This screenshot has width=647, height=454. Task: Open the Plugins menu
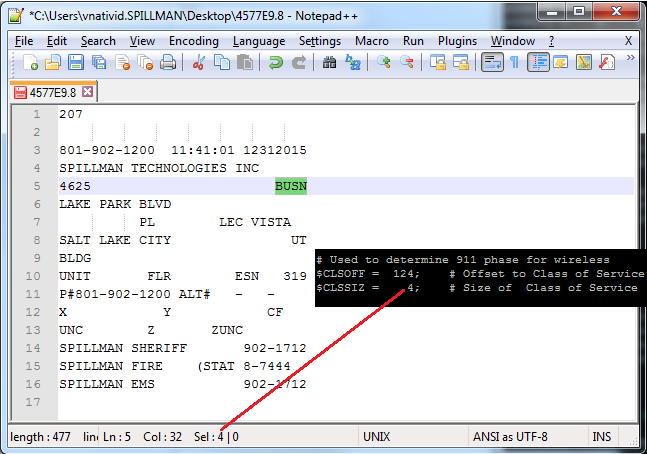pos(457,41)
